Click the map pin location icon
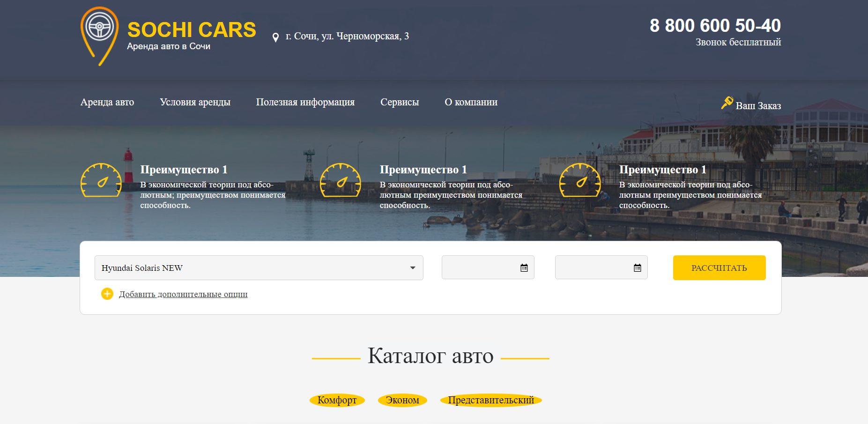Viewport: 868px width, 424px height. (275, 37)
